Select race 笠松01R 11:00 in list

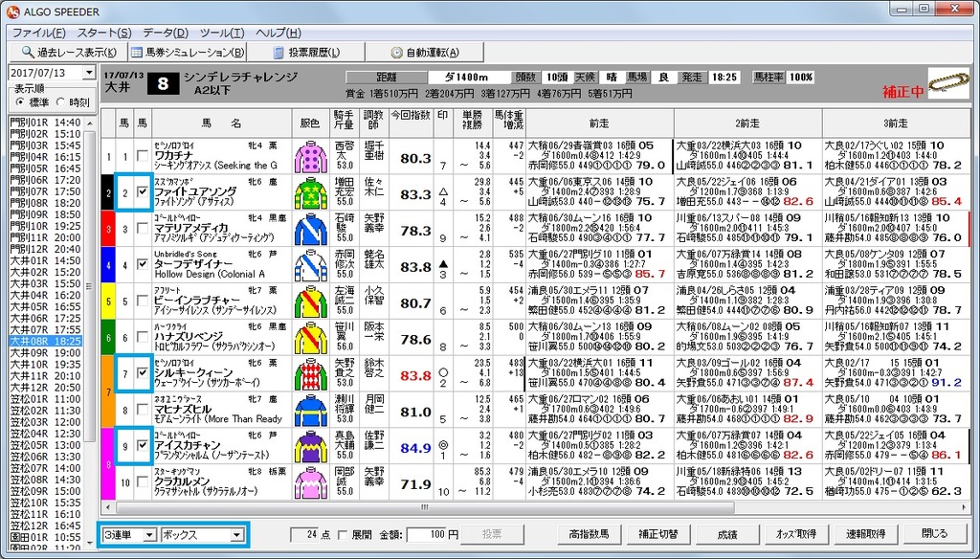(46, 399)
